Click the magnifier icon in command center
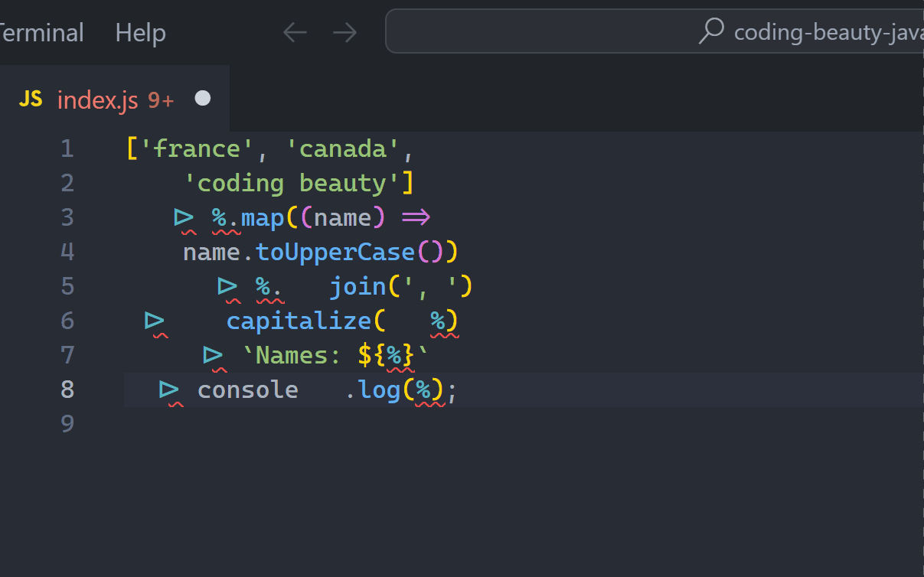The image size is (924, 577). (712, 31)
